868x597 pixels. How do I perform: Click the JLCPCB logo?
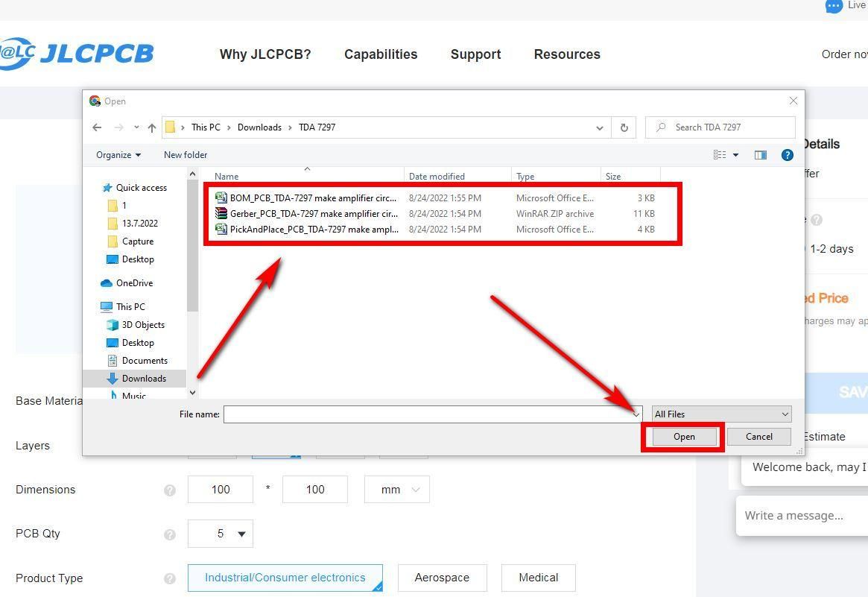(x=77, y=54)
